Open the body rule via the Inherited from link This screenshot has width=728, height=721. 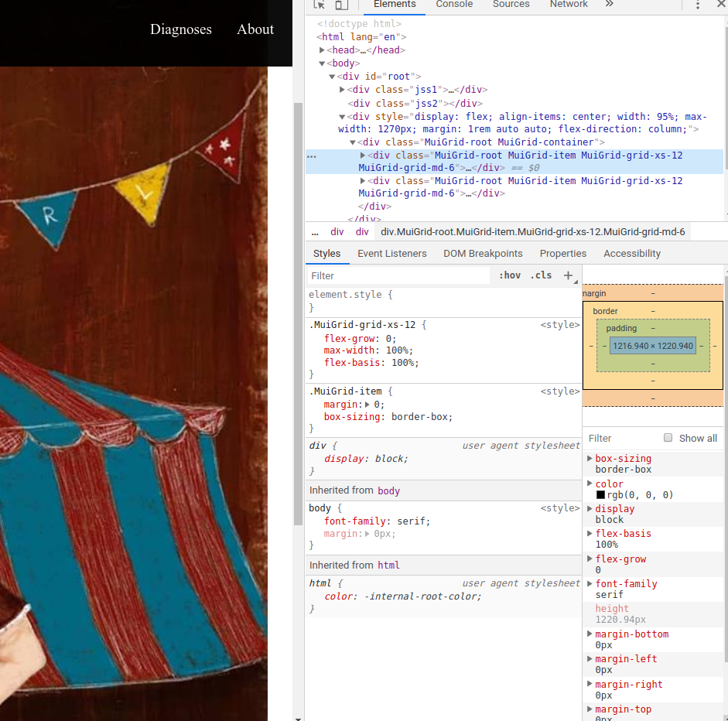388,490
